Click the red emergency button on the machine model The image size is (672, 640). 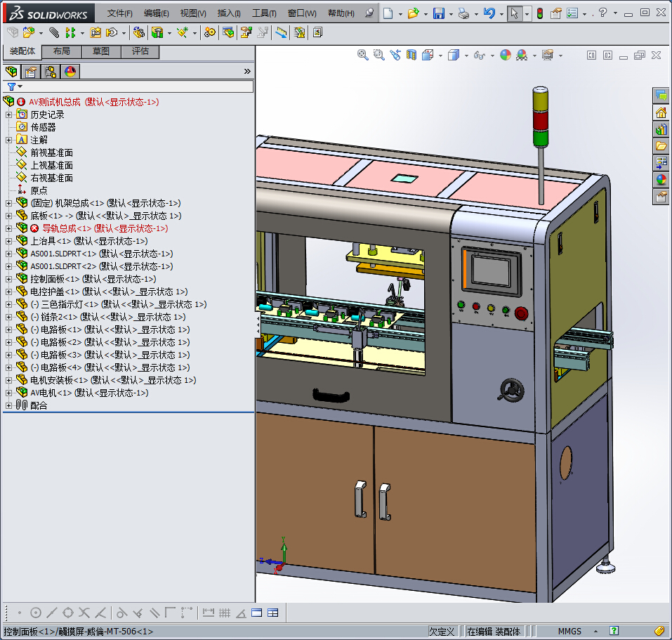pos(521,313)
